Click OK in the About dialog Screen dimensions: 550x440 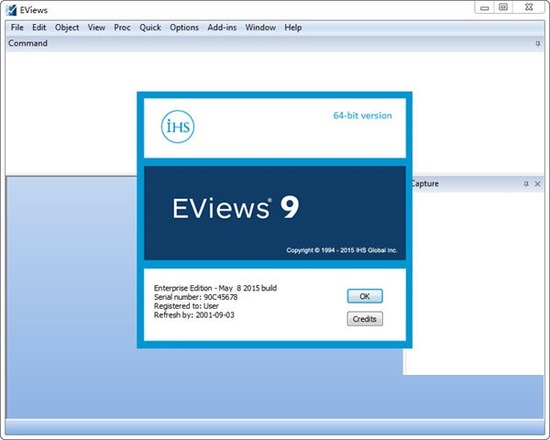(x=365, y=296)
